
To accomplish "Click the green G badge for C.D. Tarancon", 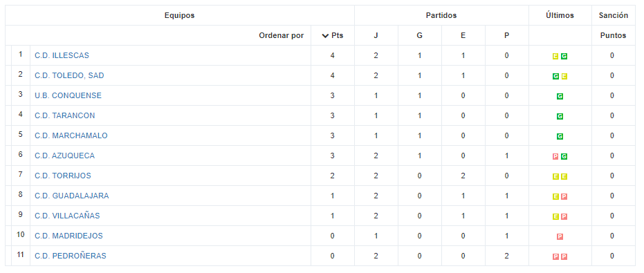I will (560, 117).
